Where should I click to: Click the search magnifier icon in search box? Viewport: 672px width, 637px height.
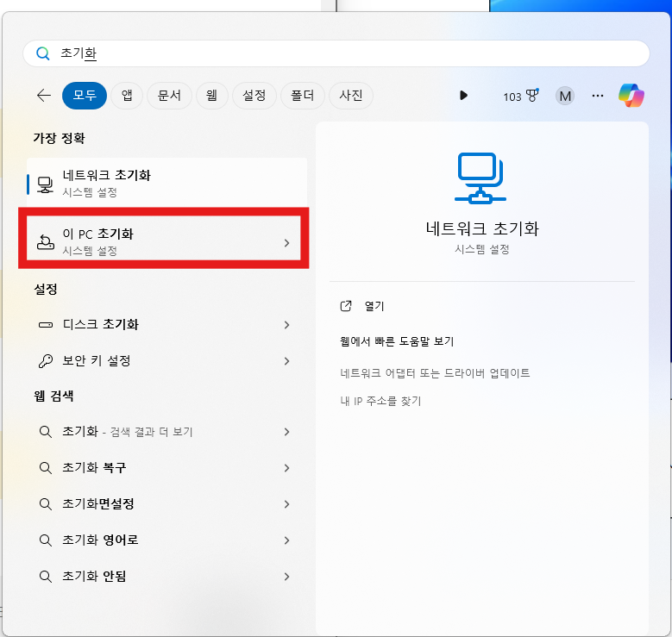tap(43, 53)
